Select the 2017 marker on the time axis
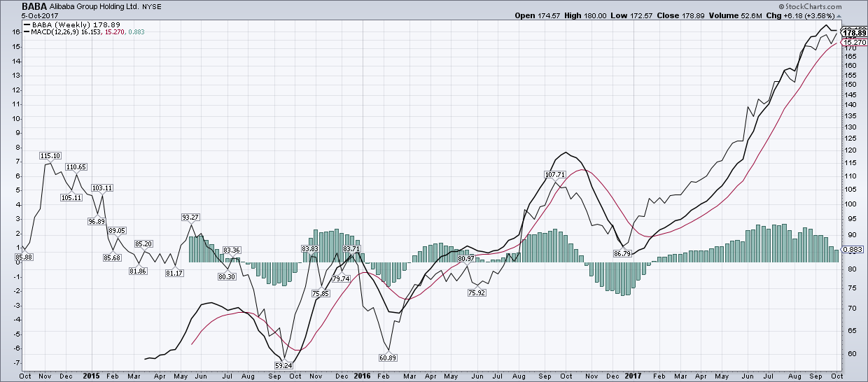 (633, 376)
